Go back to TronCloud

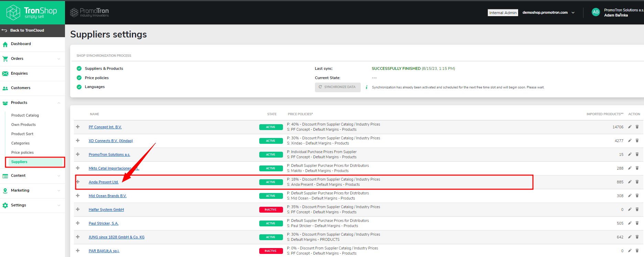(27, 30)
